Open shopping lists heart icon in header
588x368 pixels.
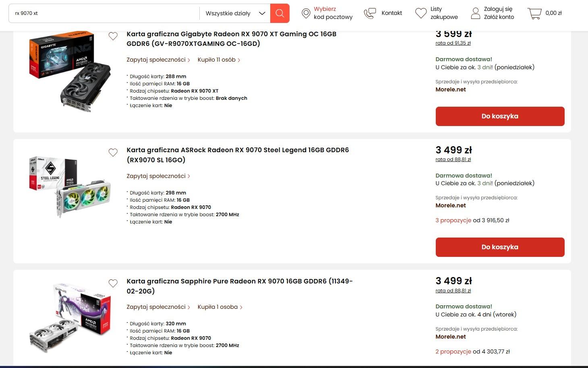(421, 13)
